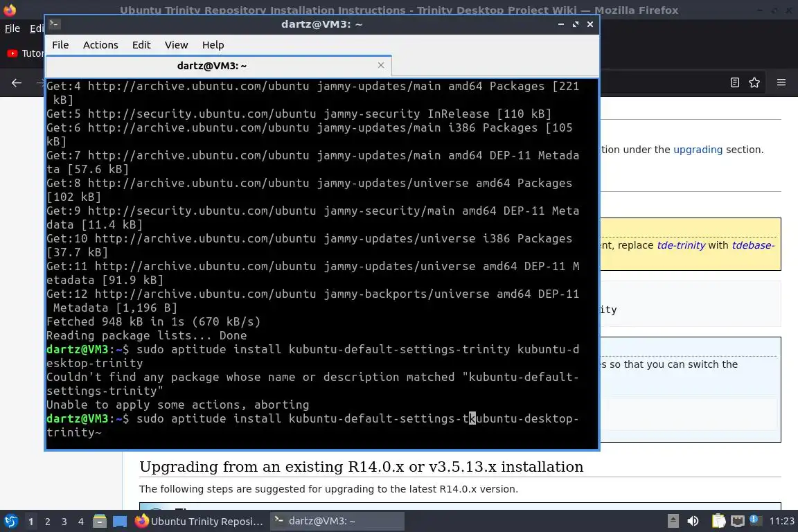
Task: Bookmark this page with the star icon
Action: tap(754, 82)
